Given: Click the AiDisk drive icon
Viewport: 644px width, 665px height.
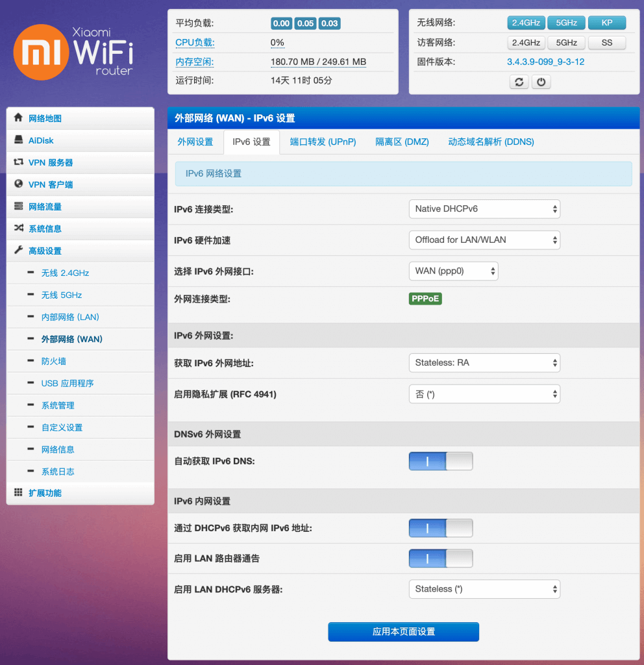Looking at the screenshot, I should point(18,140).
